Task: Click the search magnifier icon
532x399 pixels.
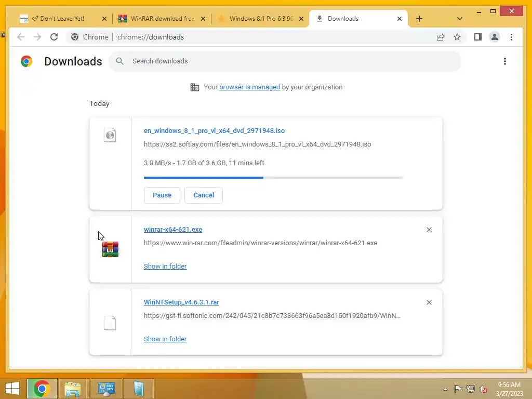Action: tap(119, 61)
